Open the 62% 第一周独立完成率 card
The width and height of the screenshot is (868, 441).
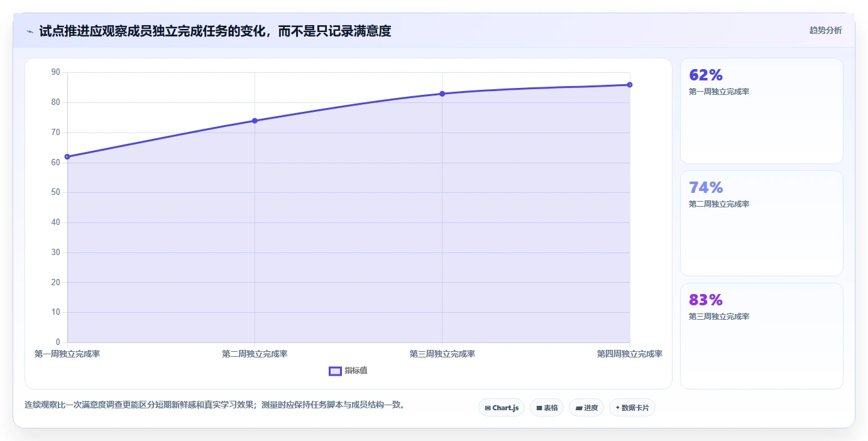761,111
